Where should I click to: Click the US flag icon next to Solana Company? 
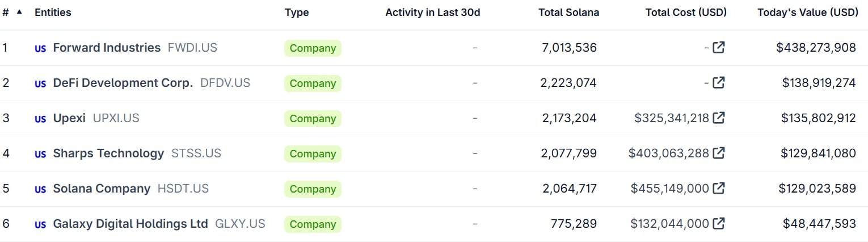(x=40, y=189)
